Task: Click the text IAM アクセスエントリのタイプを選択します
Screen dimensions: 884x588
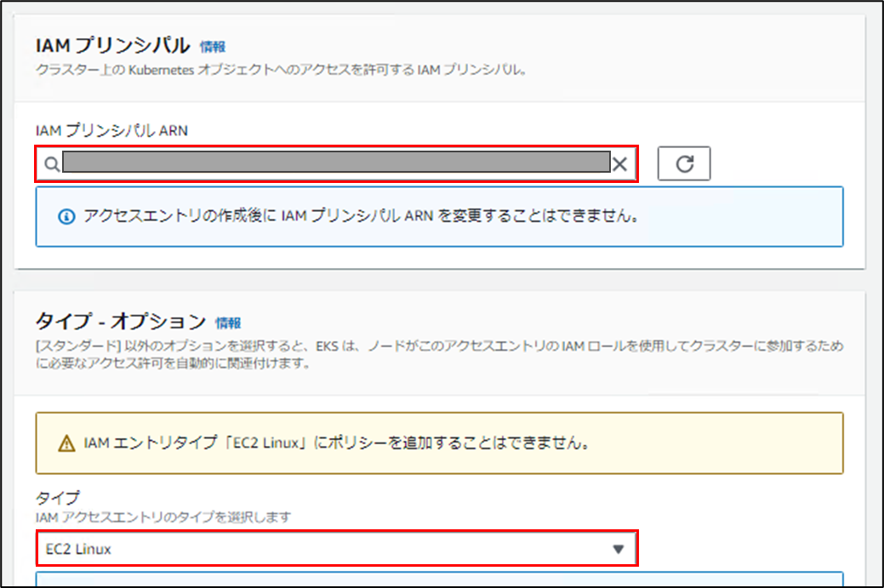Action: [163, 517]
